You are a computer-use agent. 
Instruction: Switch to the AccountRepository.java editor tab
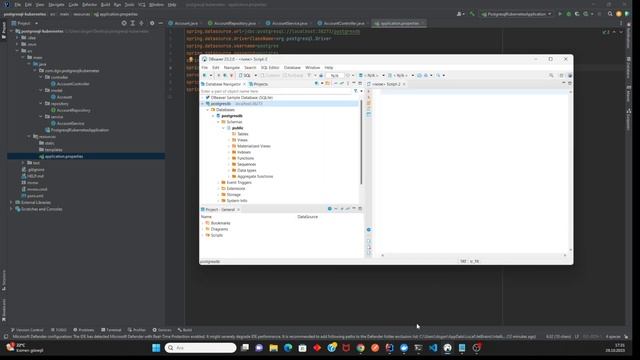[232, 23]
